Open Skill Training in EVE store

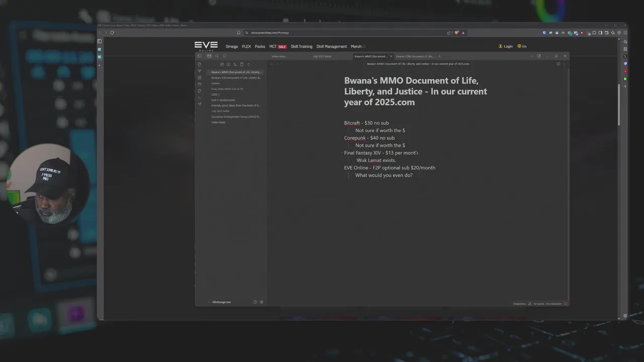pyautogui.click(x=301, y=46)
